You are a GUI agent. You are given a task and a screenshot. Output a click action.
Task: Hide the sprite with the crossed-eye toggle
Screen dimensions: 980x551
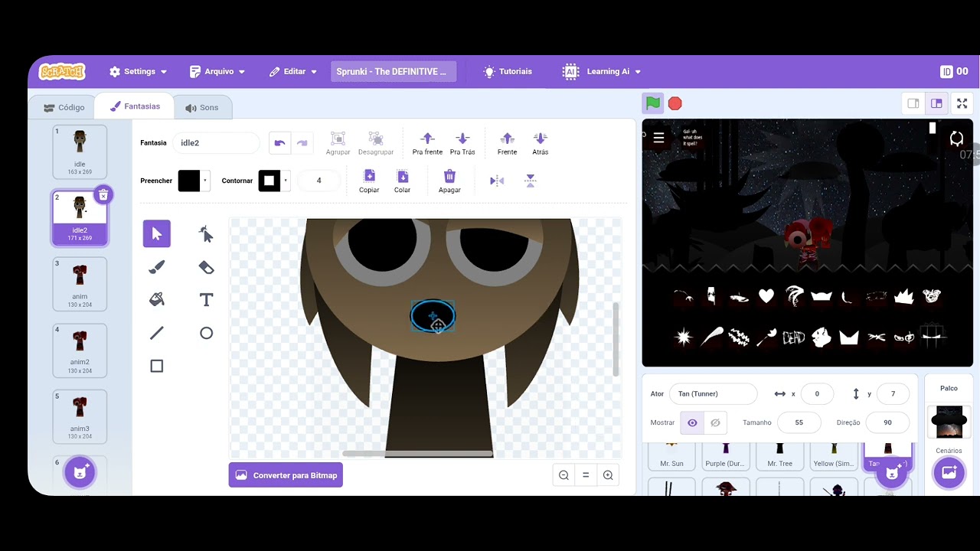coord(715,422)
